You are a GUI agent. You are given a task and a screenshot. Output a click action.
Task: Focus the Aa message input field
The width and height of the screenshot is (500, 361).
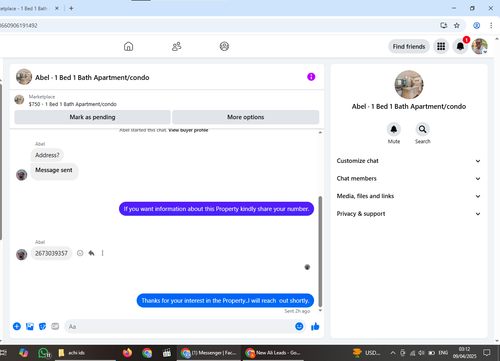click(x=180, y=326)
